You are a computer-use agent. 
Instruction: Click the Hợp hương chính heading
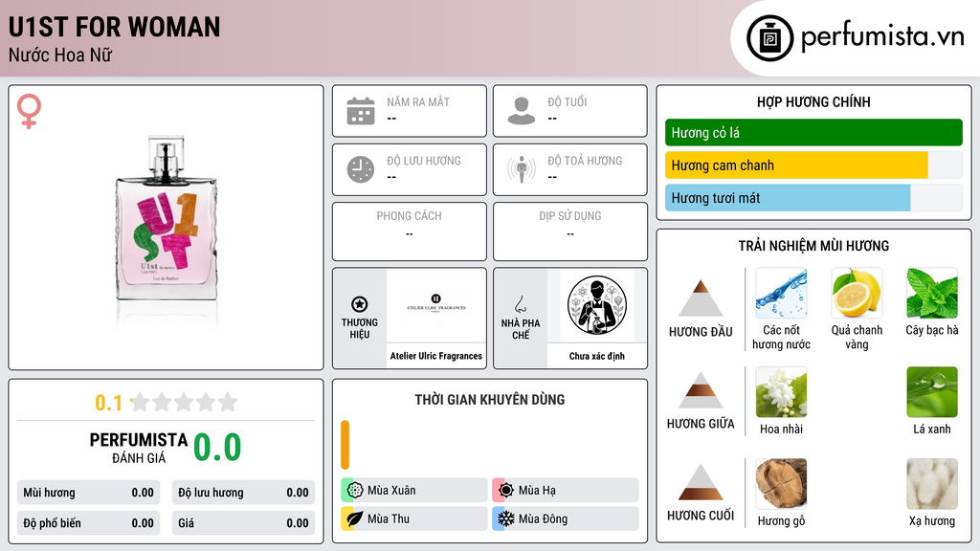(x=813, y=101)
